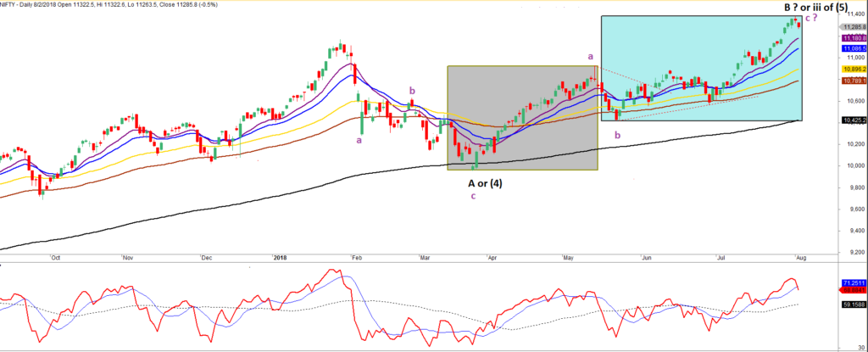Click the Dec label on time axis
Image resolution: width=868 pixels, height=352 pixels.
(207, 258)
